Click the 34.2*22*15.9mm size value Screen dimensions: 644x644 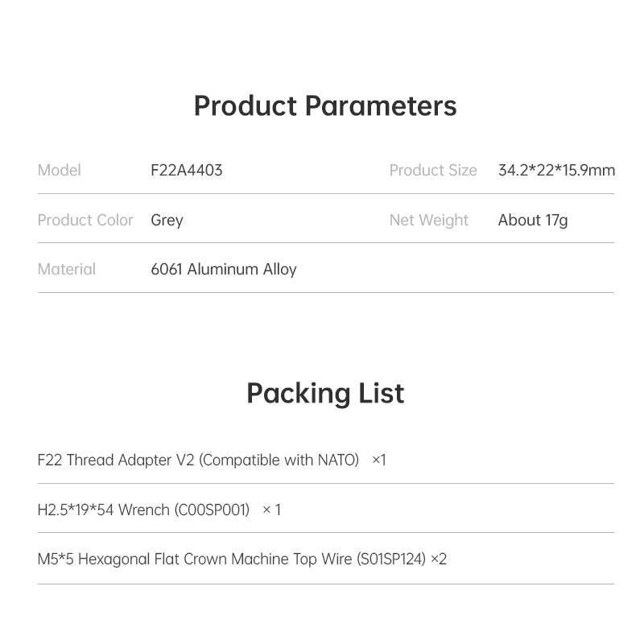click(556, 171)
